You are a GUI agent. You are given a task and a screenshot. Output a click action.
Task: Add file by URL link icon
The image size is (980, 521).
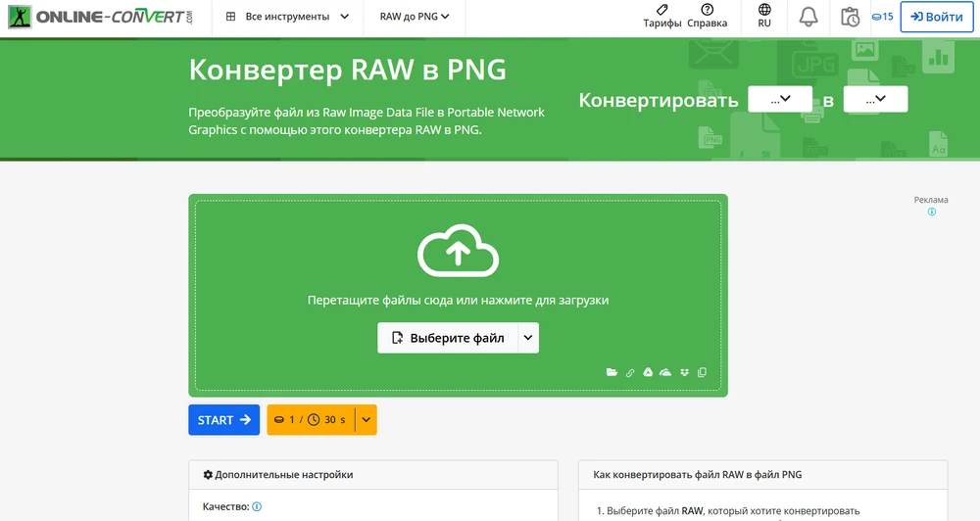point(630,373)
